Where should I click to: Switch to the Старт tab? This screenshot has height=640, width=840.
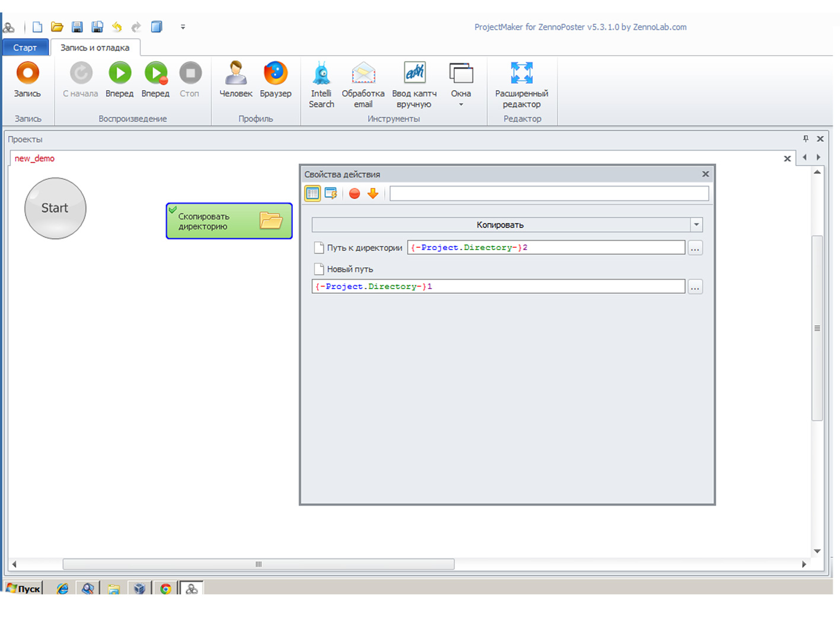pyautogui.click(x=25, y=47)
